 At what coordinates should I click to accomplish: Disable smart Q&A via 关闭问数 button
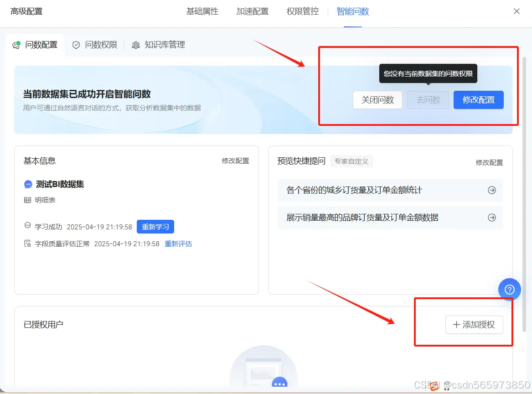point(377,99)
